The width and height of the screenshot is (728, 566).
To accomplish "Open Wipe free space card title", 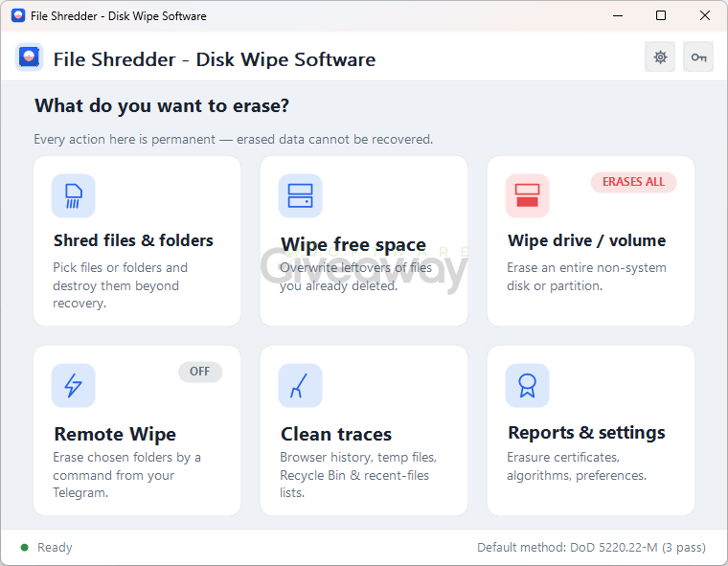I will [353, 245].
